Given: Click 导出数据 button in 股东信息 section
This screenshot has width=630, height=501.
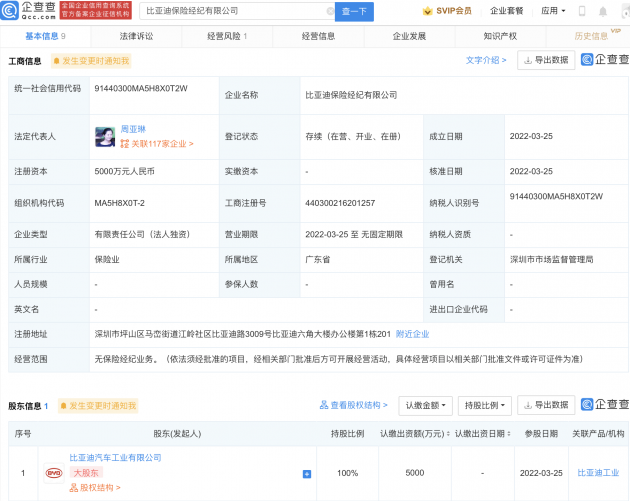Looking at the screenshot, I should [x=546, y=405].
